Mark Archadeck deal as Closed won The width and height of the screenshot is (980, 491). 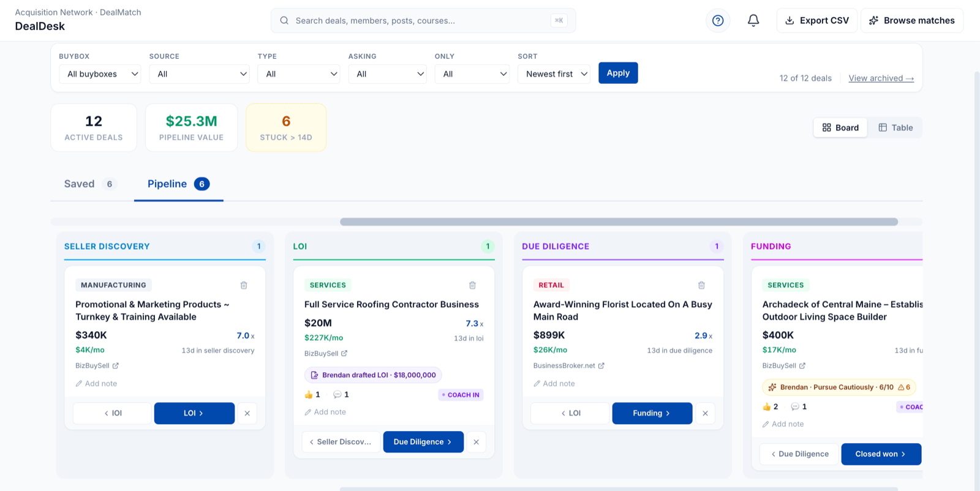[881, 454]
